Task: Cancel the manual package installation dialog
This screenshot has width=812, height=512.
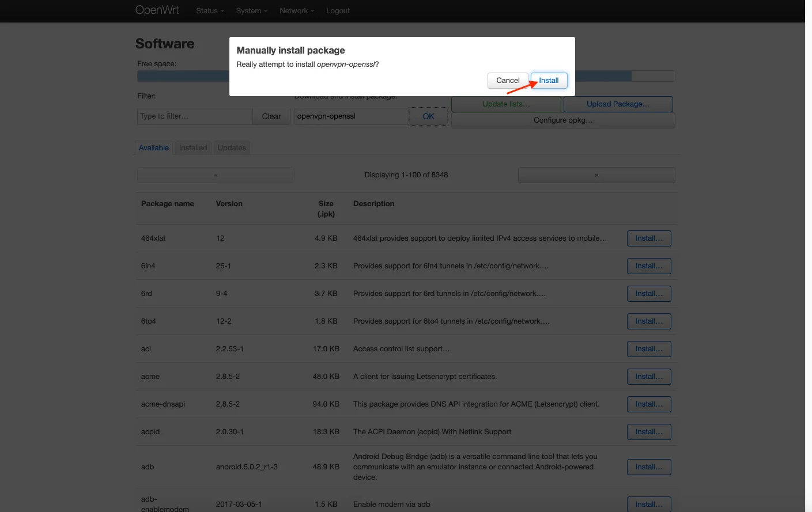Action: [508, 81]
